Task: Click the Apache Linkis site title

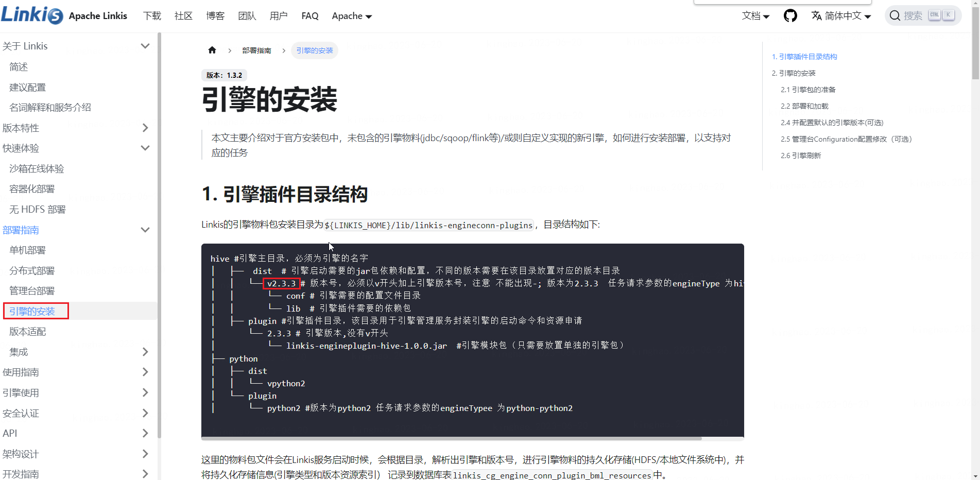Action: click(98, 16)
